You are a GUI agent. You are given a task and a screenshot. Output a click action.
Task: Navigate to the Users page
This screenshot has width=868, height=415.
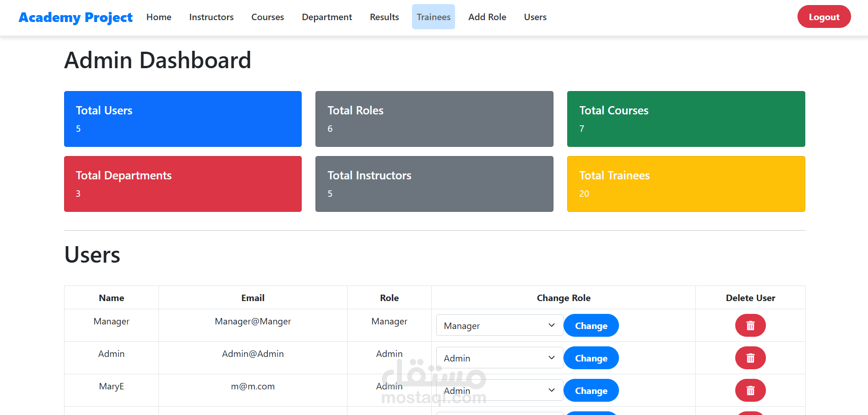535,17
